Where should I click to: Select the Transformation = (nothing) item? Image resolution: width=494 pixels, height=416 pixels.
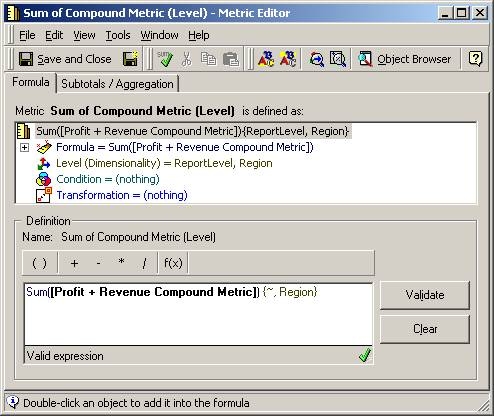tap(122, 195)
